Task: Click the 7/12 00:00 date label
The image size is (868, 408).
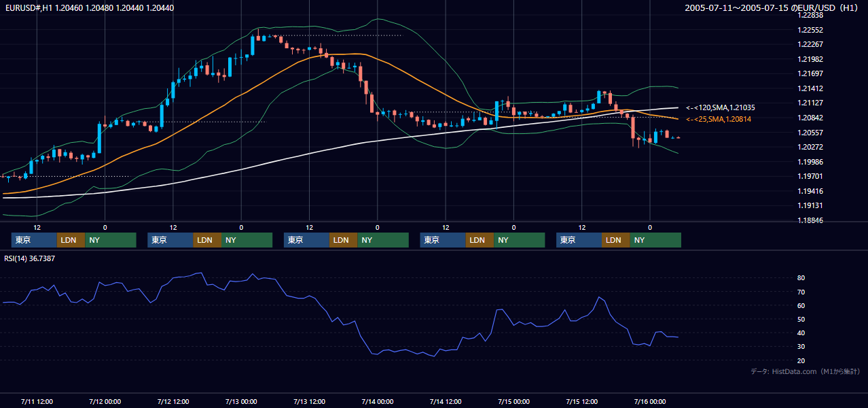Action: click(x=105, y=401)
